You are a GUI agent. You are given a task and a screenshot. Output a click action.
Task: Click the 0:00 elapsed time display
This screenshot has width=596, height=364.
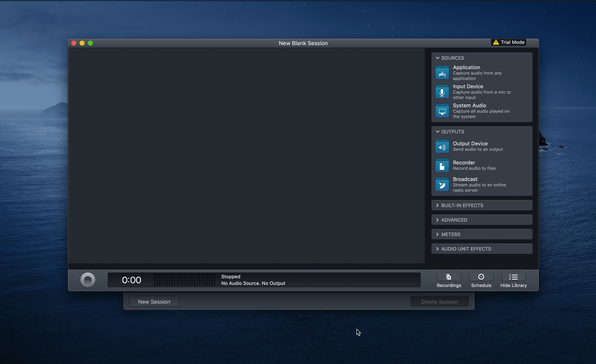(x=132, y=280)
